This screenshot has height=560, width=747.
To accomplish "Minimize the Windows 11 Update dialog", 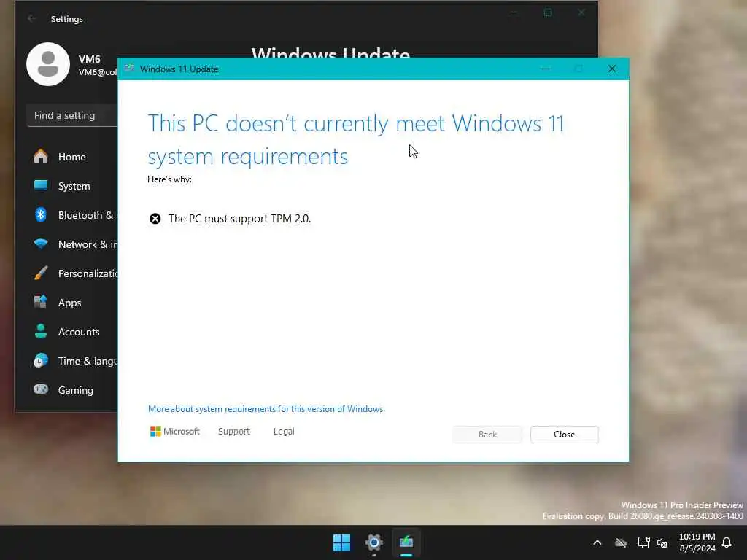I will 546,69.
